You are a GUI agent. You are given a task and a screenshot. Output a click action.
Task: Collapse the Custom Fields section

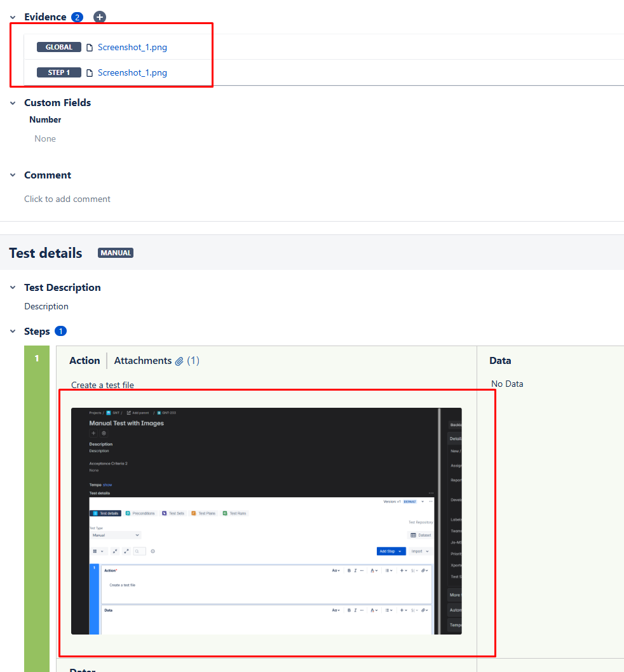point(13,103)
